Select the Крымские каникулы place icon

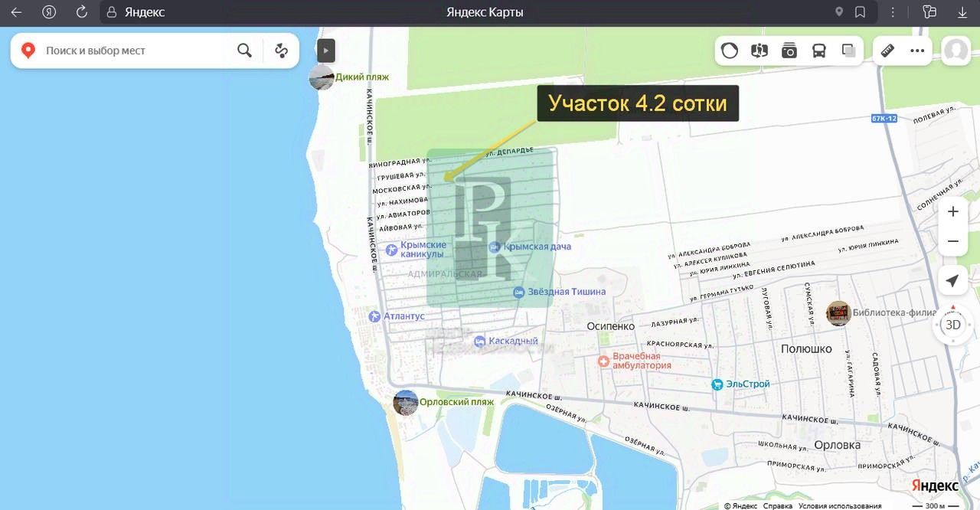[x=392, y=249]
